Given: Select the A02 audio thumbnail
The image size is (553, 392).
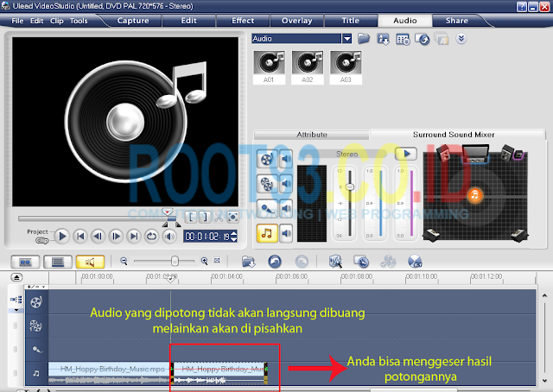Looking at the screenshot, I should coord(308,67).
